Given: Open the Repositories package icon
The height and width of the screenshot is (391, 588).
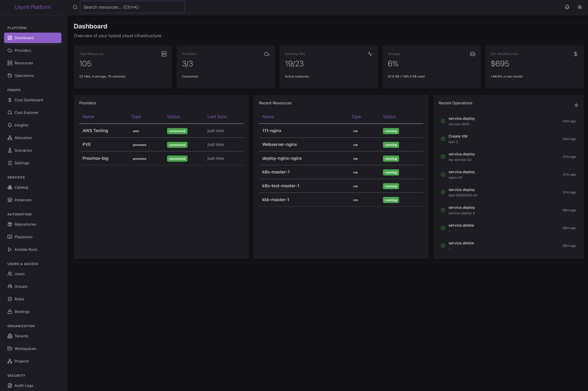Looking at the screenshot, I should click(x=10, y=224).
